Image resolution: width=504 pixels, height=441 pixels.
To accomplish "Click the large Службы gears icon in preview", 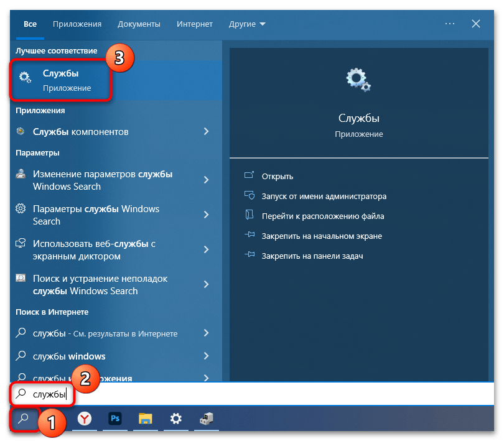I will coord(358,81).
